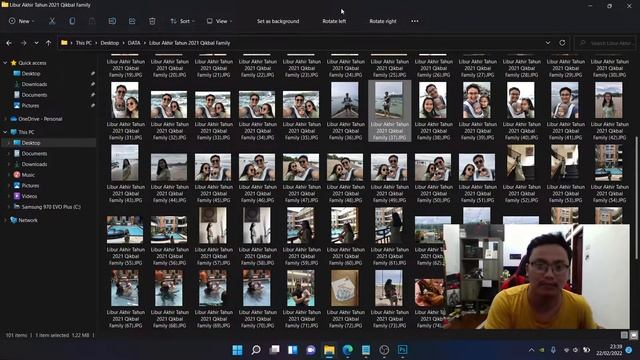Refresh the folder view
The height and width of the screenshot is (360, 640).
562,43
